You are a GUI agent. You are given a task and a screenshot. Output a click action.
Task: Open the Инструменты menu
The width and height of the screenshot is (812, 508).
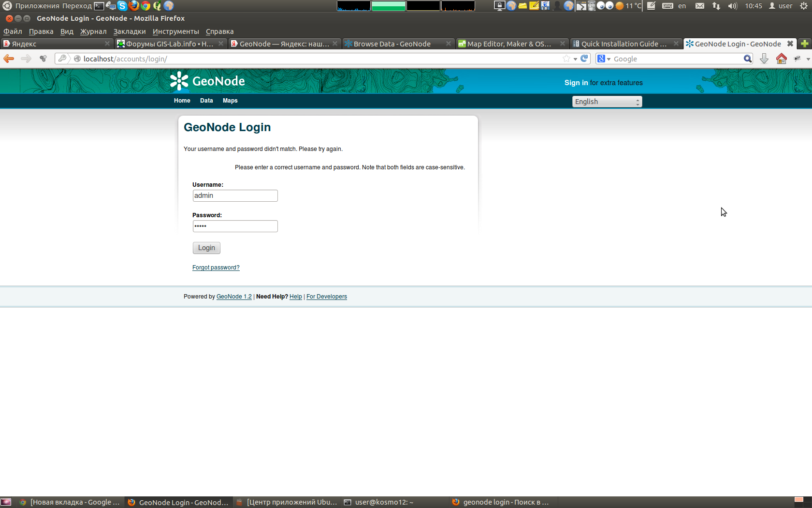176,31
